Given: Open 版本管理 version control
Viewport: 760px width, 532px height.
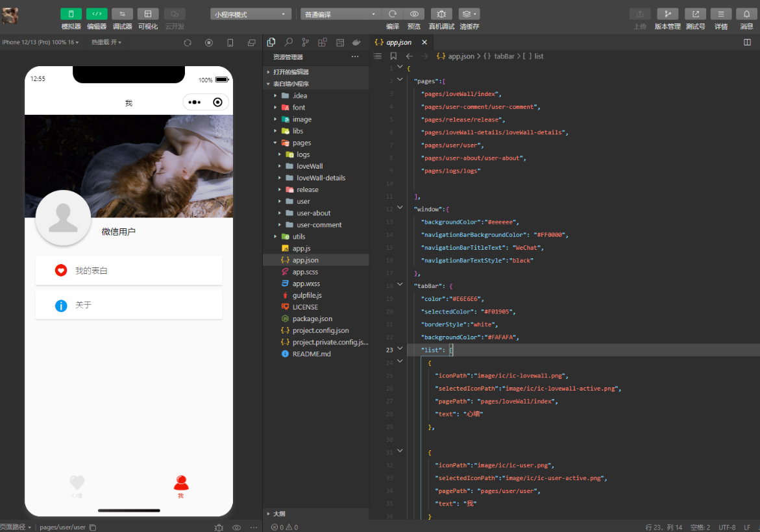Looking at the screenshot, I should [667, 14].
